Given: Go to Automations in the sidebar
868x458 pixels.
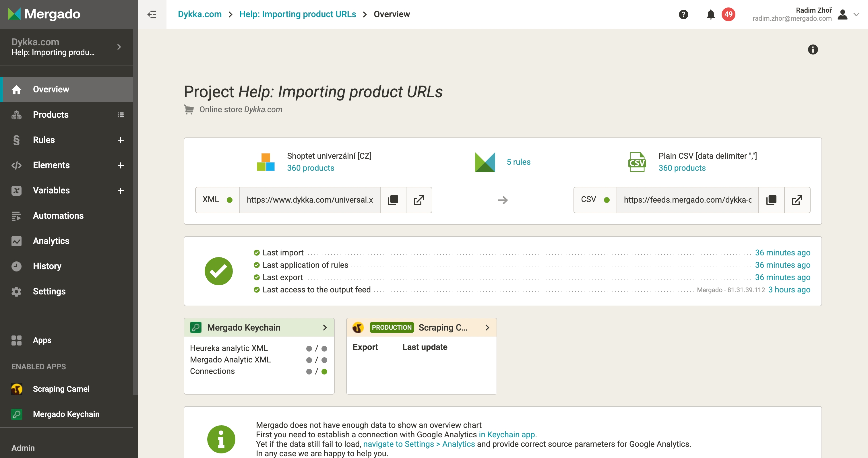Looking at the screenshot, I should point(58,216).
